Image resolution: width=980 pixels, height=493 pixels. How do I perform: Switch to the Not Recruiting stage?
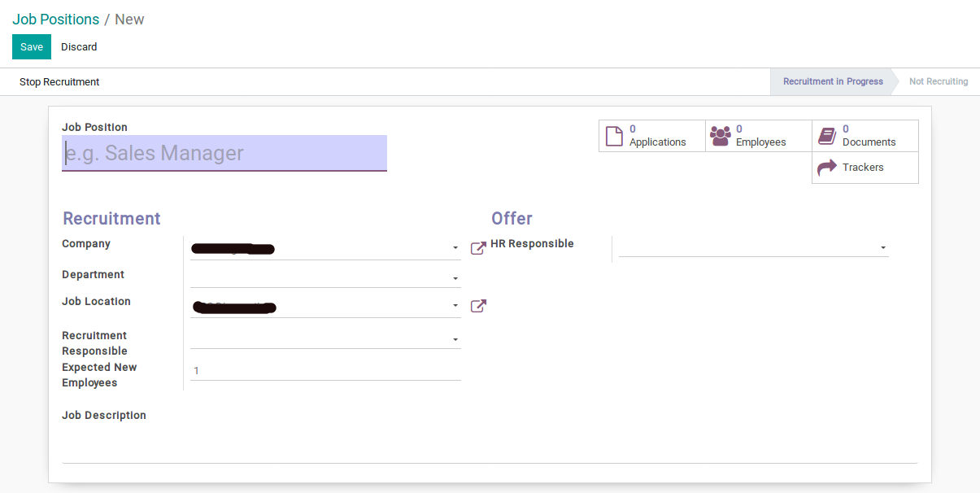tap(938, 81)
